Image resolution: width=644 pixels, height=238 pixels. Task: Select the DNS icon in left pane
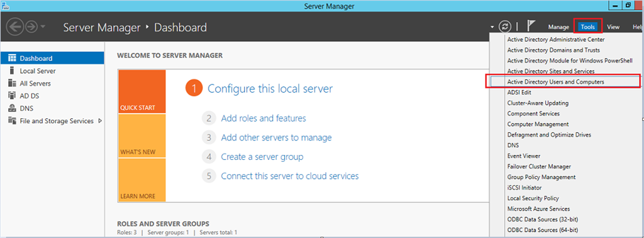pyautogui.click(x=13, y=108)
